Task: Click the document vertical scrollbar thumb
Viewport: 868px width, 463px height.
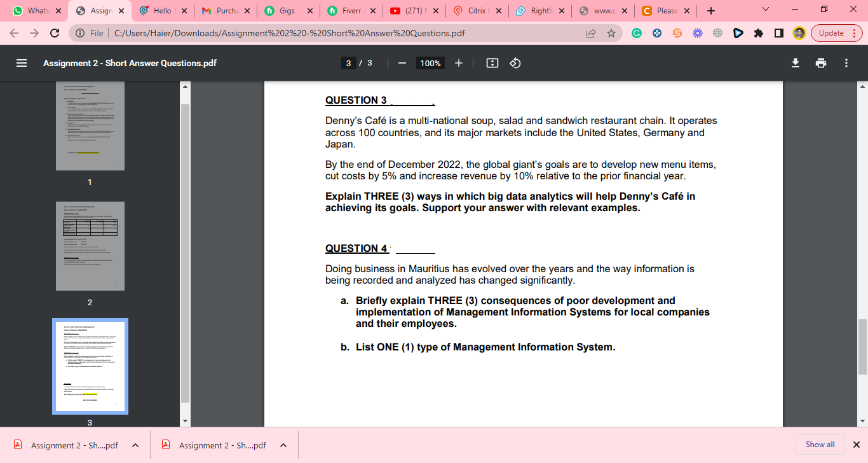Action: point(862,347)
